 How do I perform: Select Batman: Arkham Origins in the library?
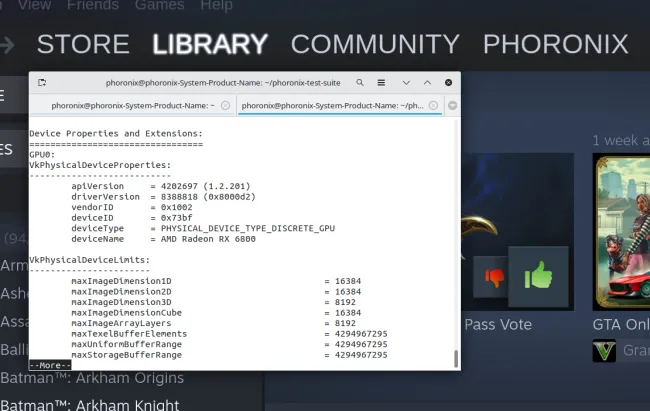pos(92,378)
